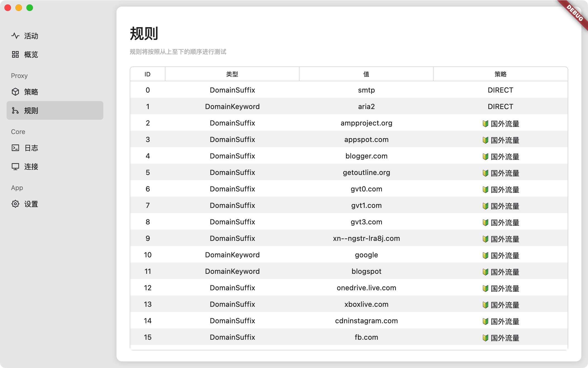Screen dimensions: 588x368
Task: Click the google keyword value cell
Action: tap(366, 255)
